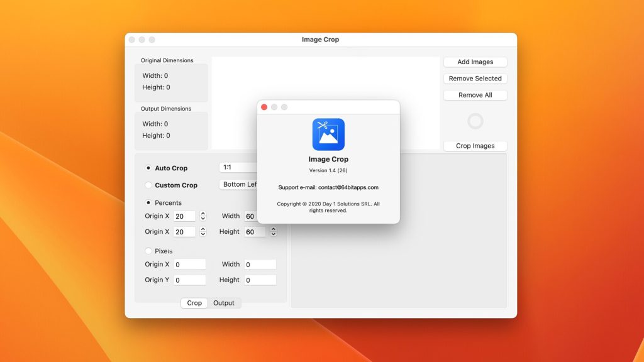Click the circular progress indicator
The width and height of the screenshot is (644, 362).
475,121
